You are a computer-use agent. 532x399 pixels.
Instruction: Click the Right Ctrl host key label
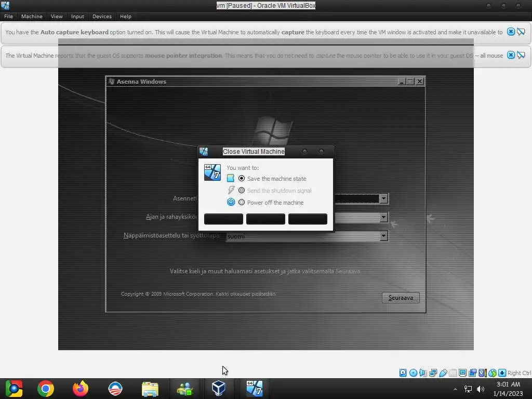pos(520,373)
